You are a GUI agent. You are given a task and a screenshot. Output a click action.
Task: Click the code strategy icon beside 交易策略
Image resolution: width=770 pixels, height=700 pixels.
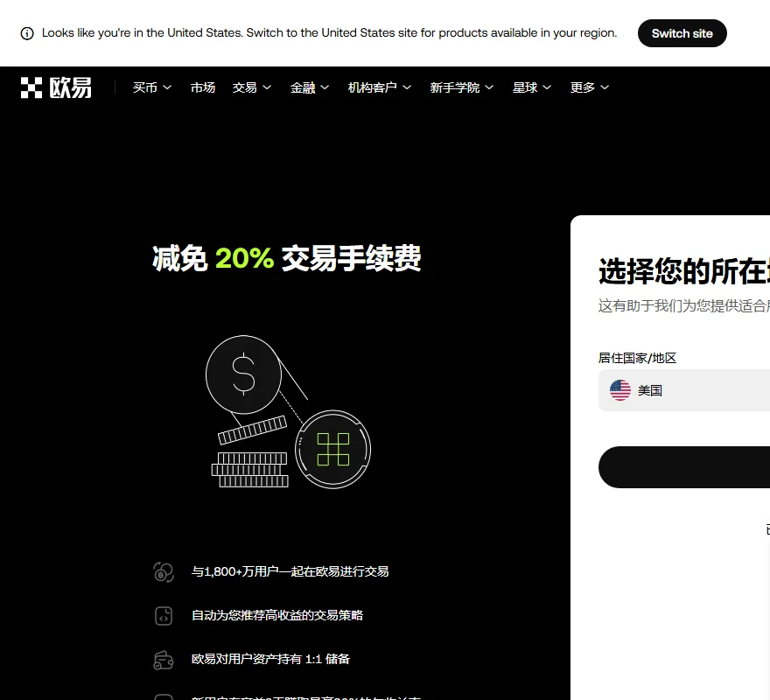pos(164,615)
